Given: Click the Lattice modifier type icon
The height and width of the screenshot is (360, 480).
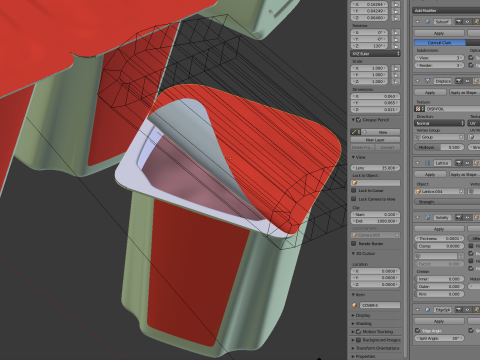Looking at the screenshot, I should [428, 163].
